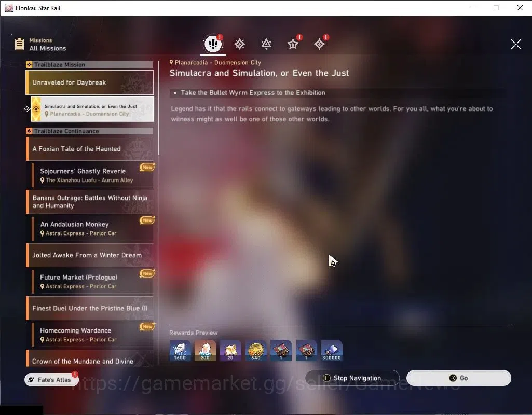The height and width of the screenshot is (415, 532).
Task: Switch to the Trailblaze Mission filter tab
Action: 240,44
